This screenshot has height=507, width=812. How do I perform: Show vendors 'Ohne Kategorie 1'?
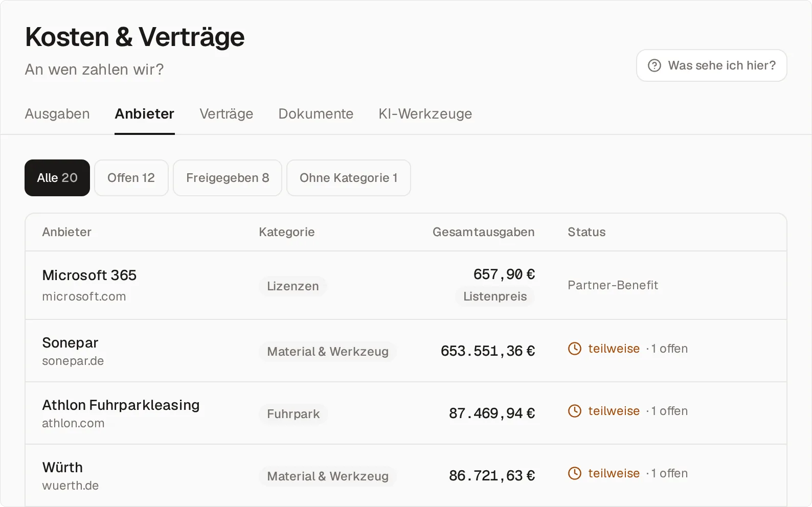coord(349,178)
